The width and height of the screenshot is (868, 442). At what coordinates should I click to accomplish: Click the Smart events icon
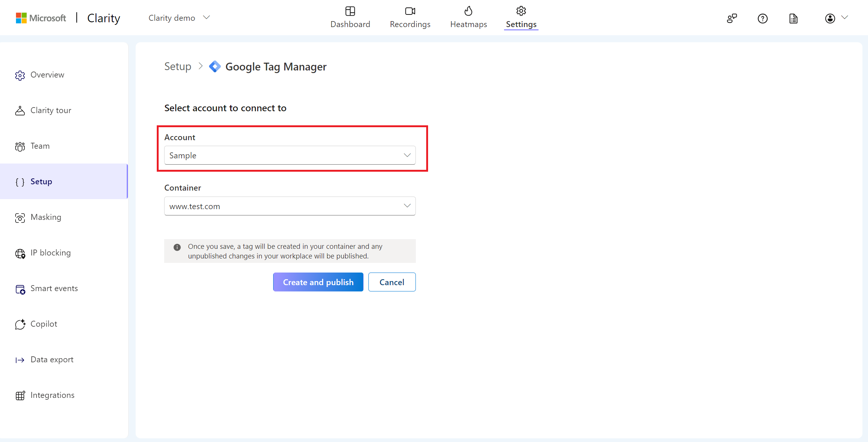click(20, 289)
